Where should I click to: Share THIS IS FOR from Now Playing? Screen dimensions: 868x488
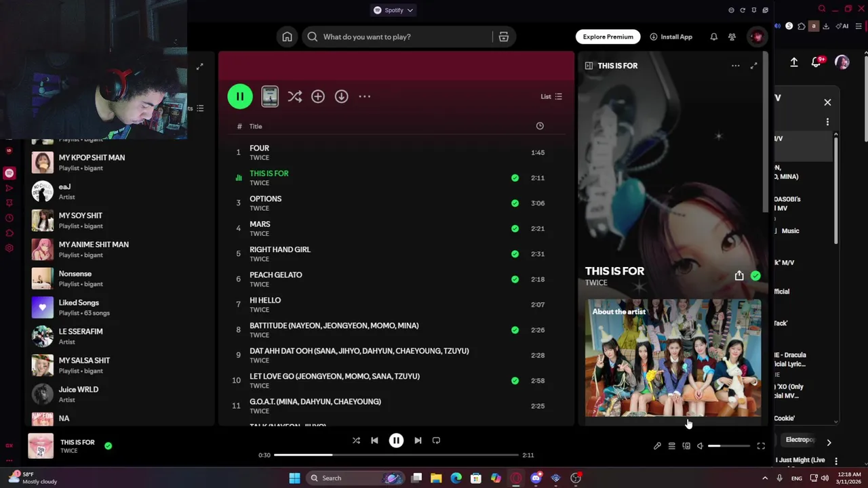[x=739, y=276]
